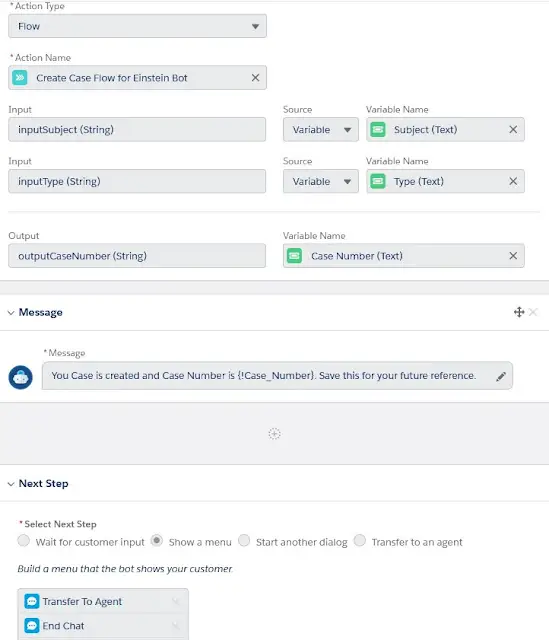Select Transfer to an agent radio button
This screenshot has width=549, height=640.
(360, 540)
